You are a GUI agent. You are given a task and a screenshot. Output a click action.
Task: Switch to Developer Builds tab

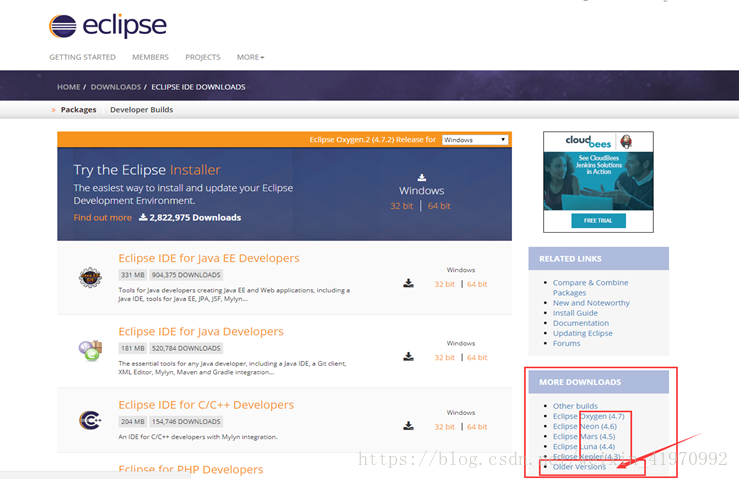click(x=141, y=109)
